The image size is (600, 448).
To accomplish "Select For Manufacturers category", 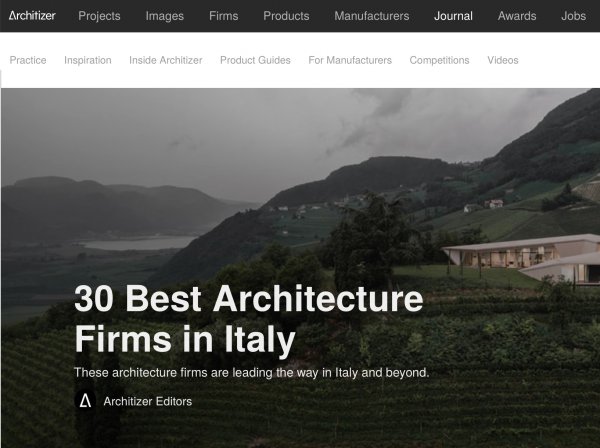I will pos(350,60).
